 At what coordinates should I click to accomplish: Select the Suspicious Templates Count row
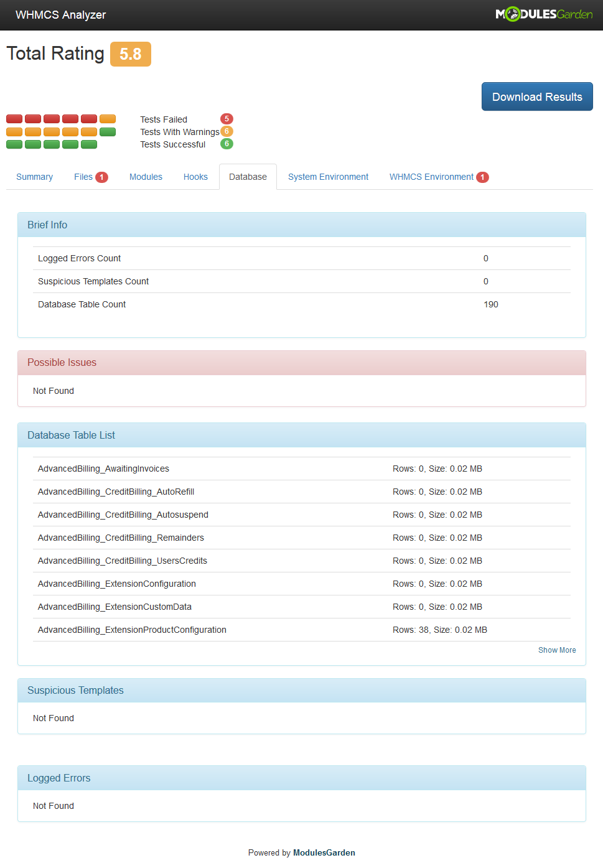point(302,281)
